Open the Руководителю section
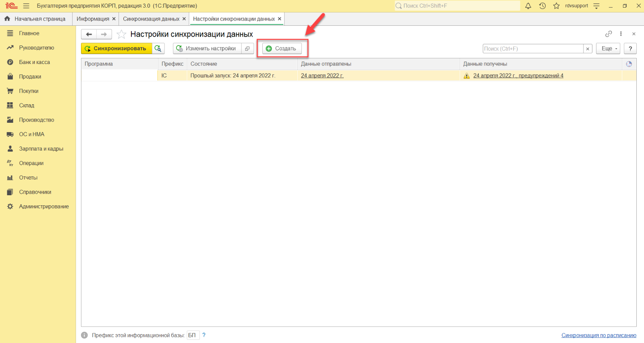The width and height of the screenshot is (644, 343). (x=38, y=48)
